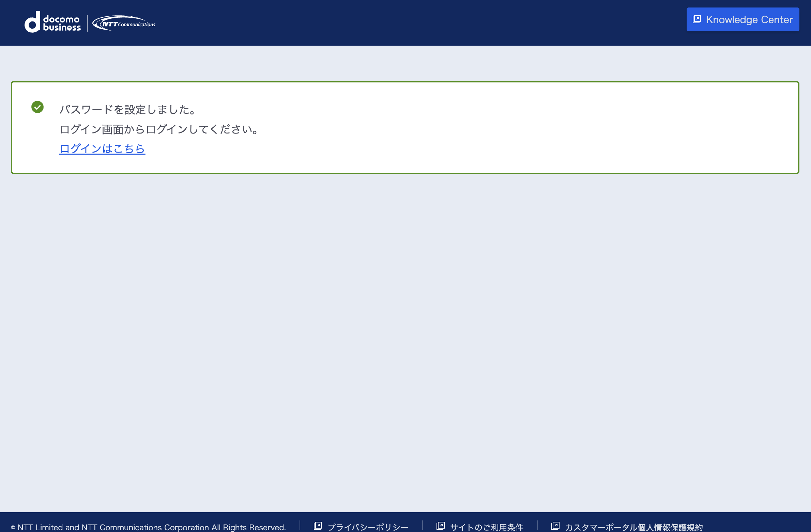Click the external link icon beside プライバシーポリシー

coord(318,526)
